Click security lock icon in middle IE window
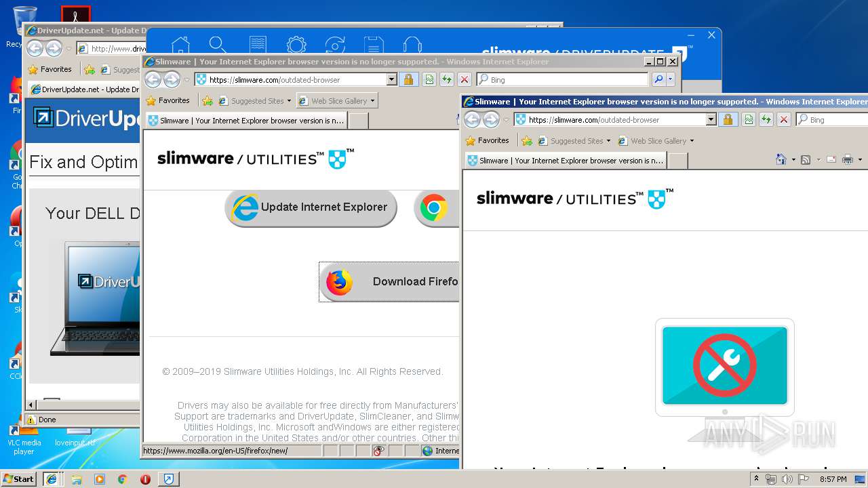 coord(408,79)
